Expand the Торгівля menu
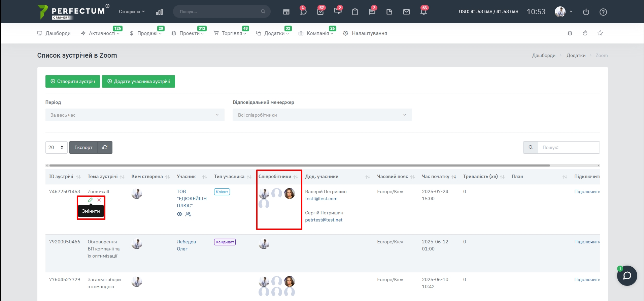644x301 pixels. pos(230,33)
